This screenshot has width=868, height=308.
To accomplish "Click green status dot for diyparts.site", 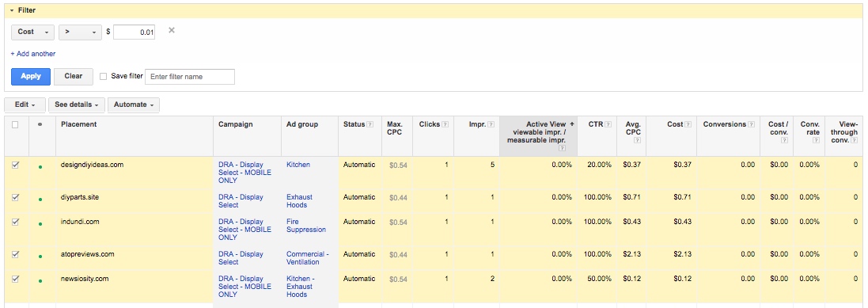I will point(40,200).
